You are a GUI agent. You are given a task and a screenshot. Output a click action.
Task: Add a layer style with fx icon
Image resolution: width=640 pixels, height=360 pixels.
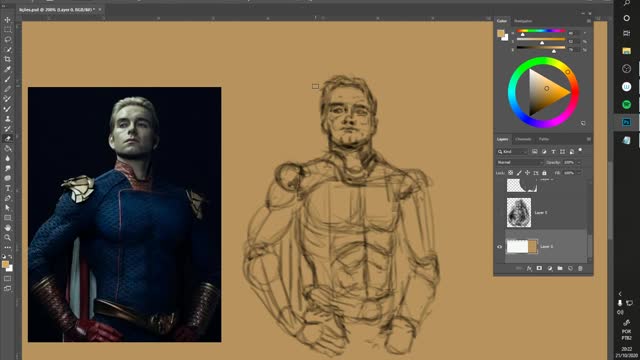529,268
